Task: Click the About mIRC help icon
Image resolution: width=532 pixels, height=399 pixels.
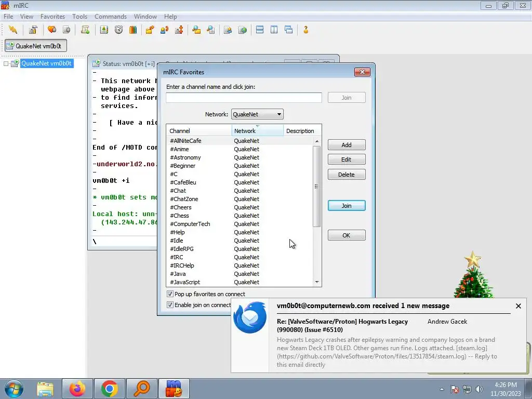Action: coord(305,30)
